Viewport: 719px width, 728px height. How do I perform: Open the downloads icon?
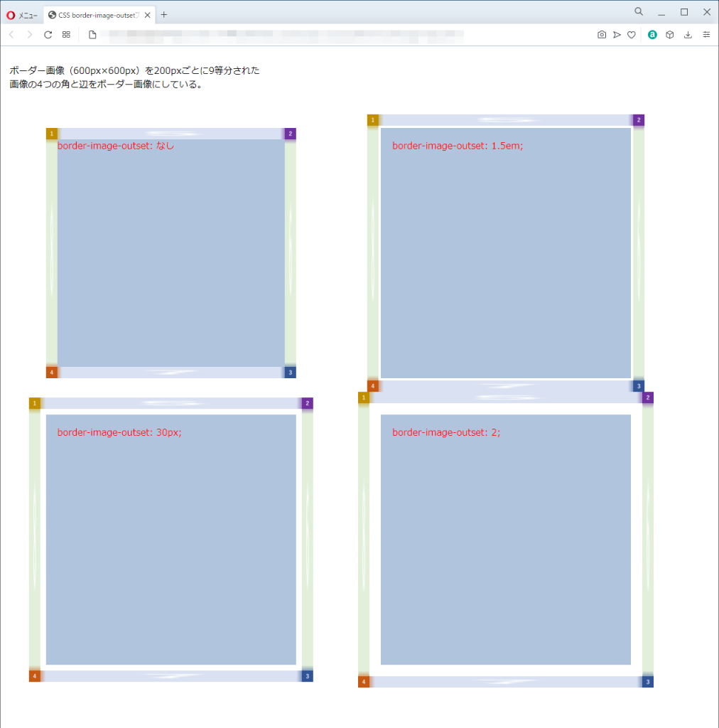[688, 35]
